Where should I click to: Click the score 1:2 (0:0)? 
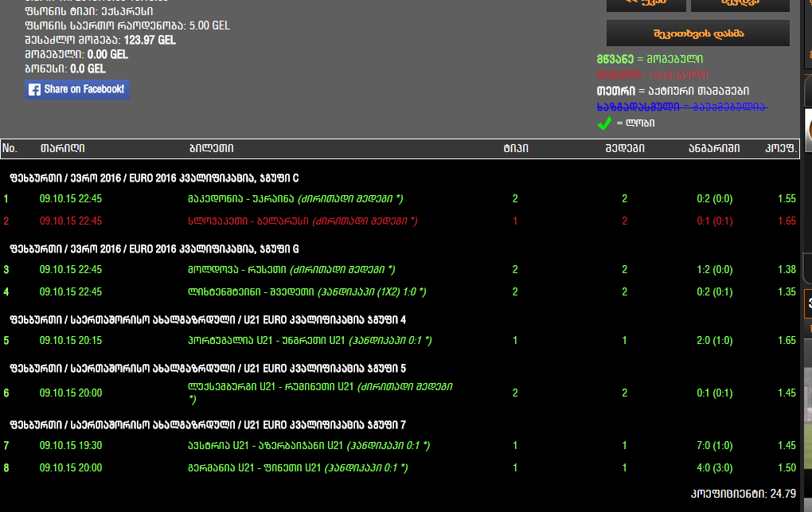[715, 269]
